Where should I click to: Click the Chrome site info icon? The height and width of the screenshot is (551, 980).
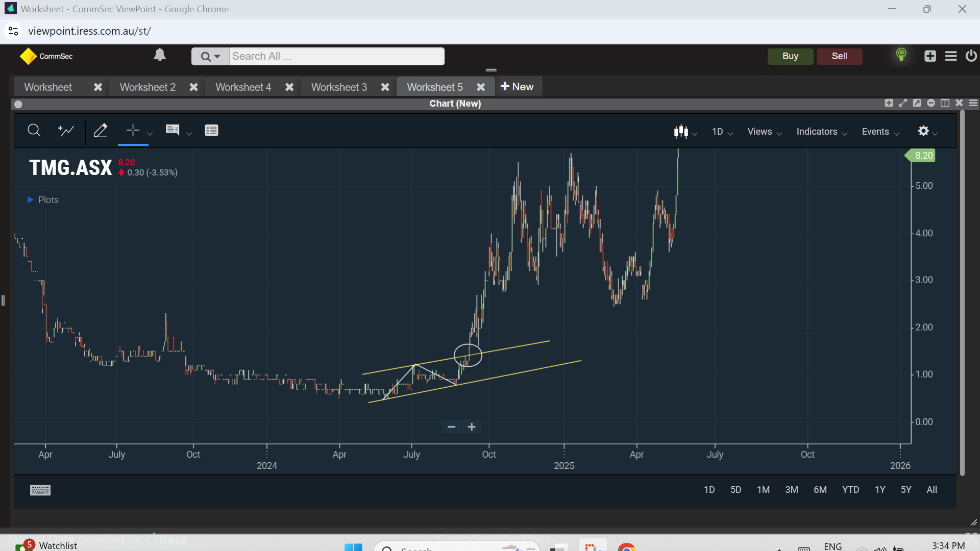point(13,31)
